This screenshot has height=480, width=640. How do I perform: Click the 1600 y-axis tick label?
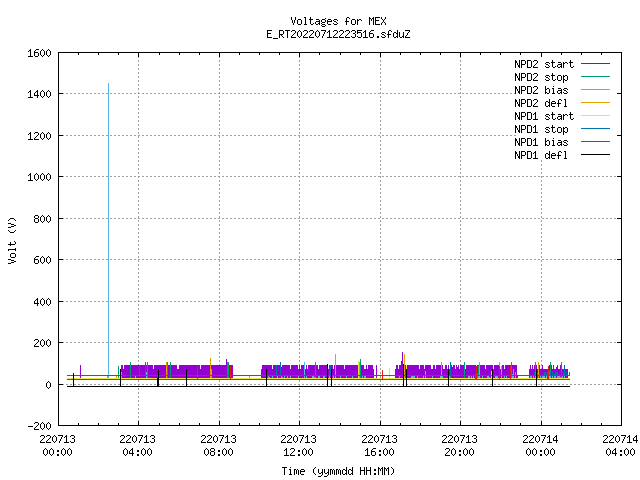point(39,53)
